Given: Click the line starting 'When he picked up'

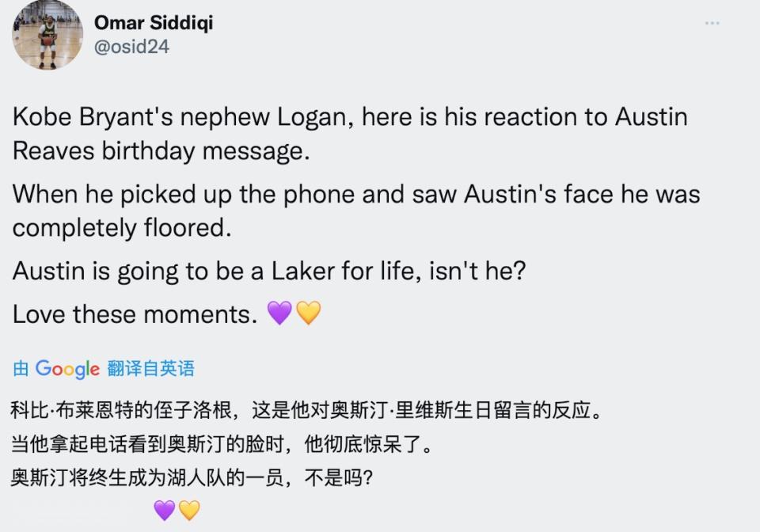Looking at the screenshot, I should click(x=356, y=194).
